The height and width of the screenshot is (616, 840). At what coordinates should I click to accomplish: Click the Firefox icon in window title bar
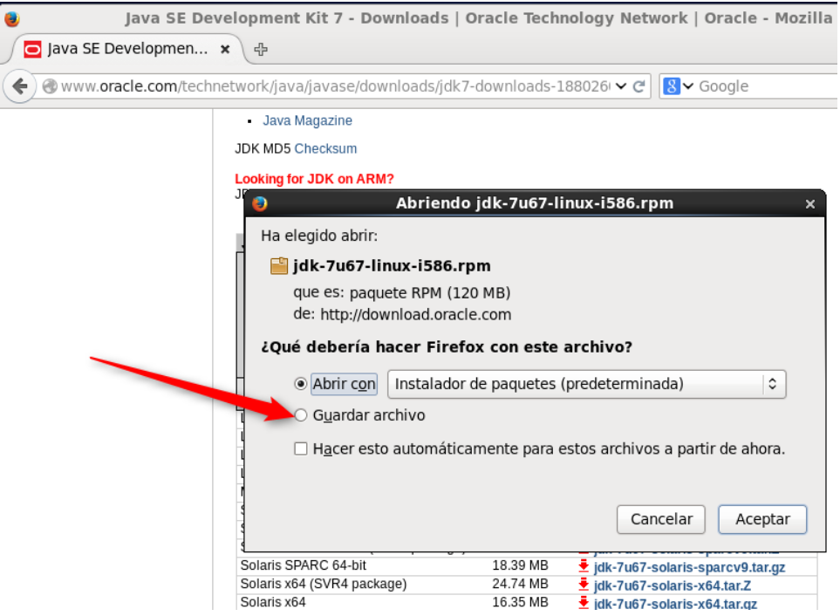pos(12,19)
